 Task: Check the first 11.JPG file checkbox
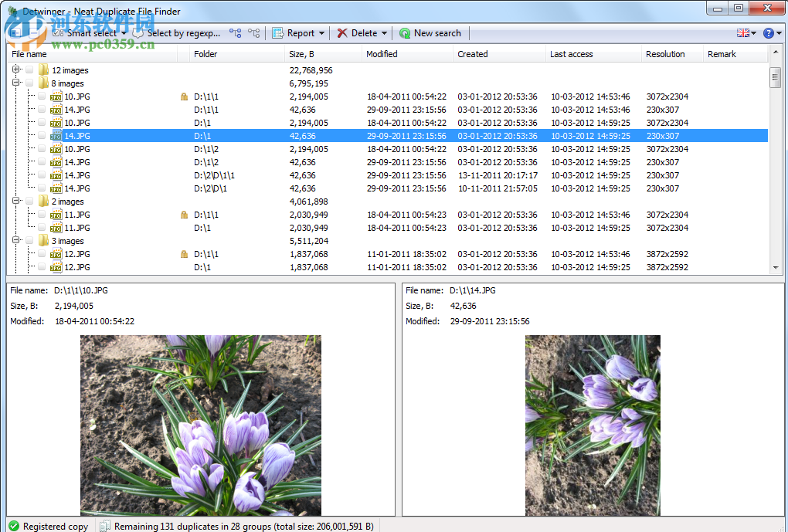(x=42, y=215)
